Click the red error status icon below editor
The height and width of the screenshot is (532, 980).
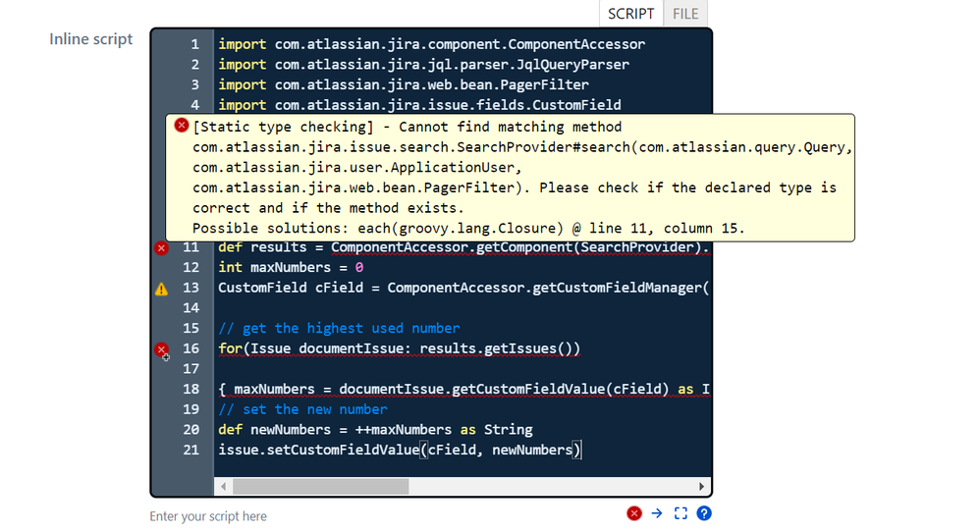pyautogui.click(x=633, y=513)
